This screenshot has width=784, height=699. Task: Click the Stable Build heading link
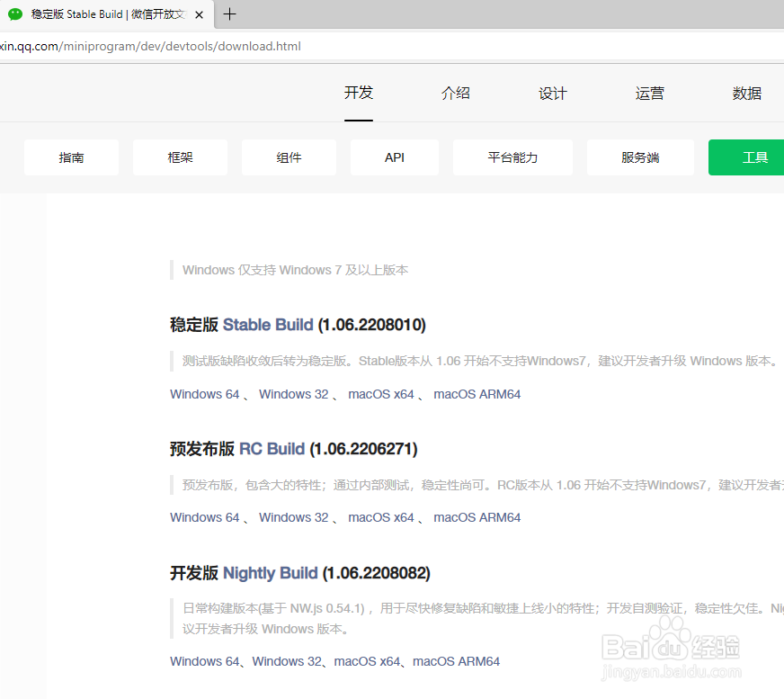point(268,325)
